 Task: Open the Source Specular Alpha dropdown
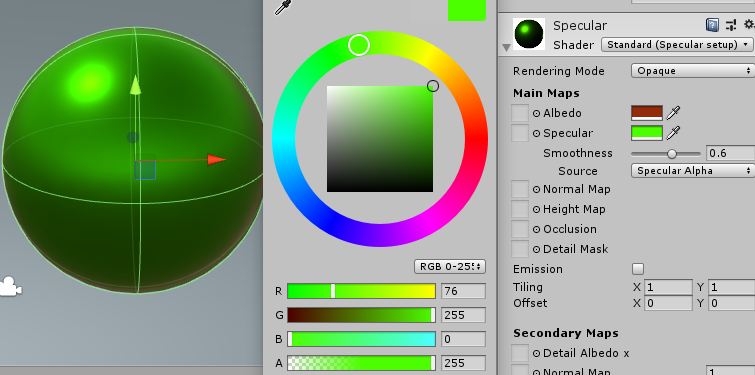(x=692, y=170)
